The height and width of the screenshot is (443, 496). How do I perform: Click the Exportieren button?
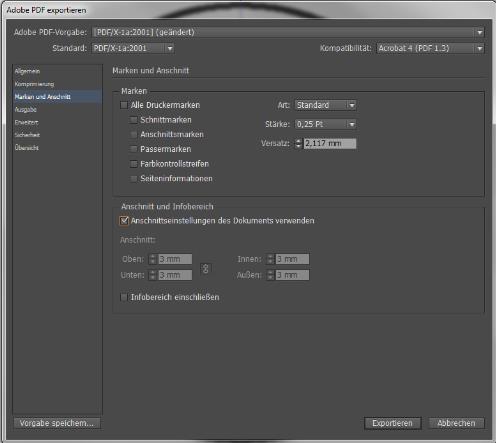[x=392, y=423]
